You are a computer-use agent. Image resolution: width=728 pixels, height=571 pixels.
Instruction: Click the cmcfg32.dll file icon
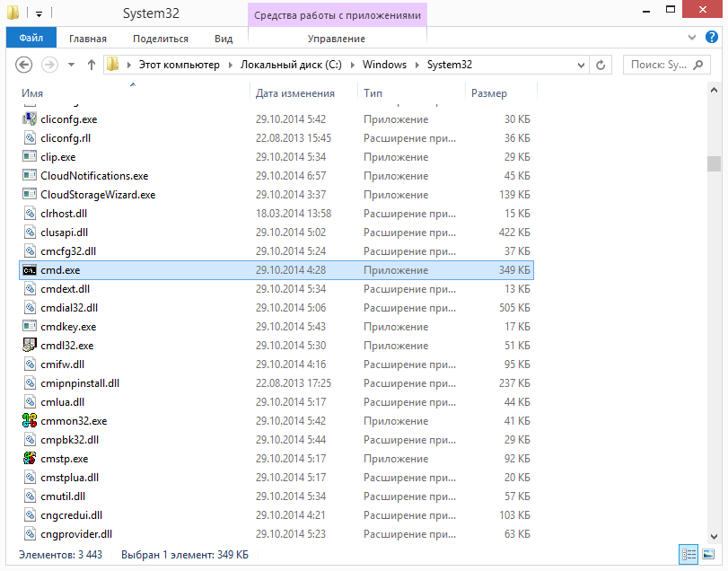30,250
